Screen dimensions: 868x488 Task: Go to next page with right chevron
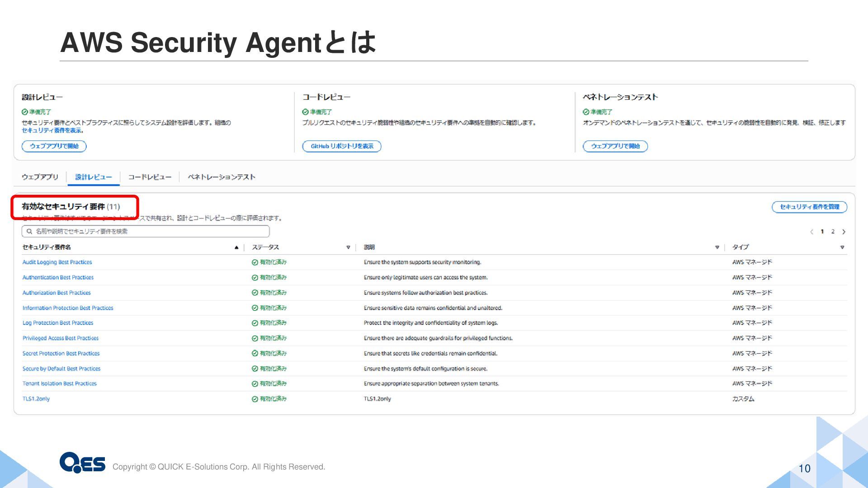844,232
